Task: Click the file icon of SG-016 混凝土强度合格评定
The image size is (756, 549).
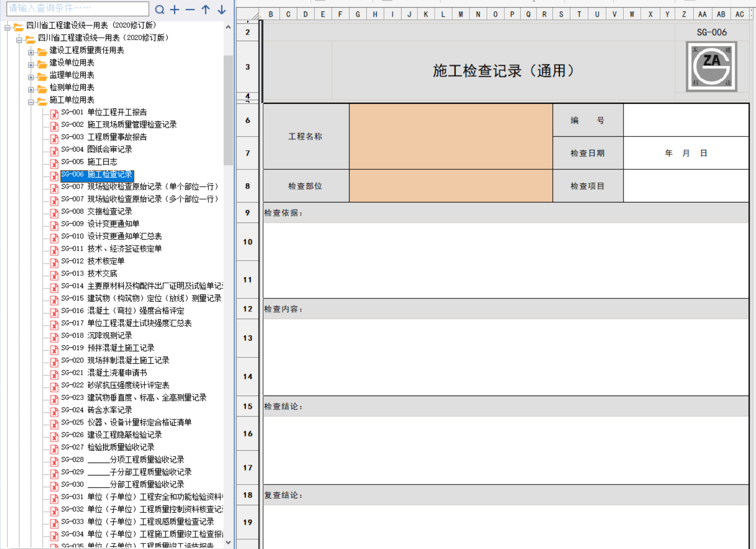Action: 54,313
